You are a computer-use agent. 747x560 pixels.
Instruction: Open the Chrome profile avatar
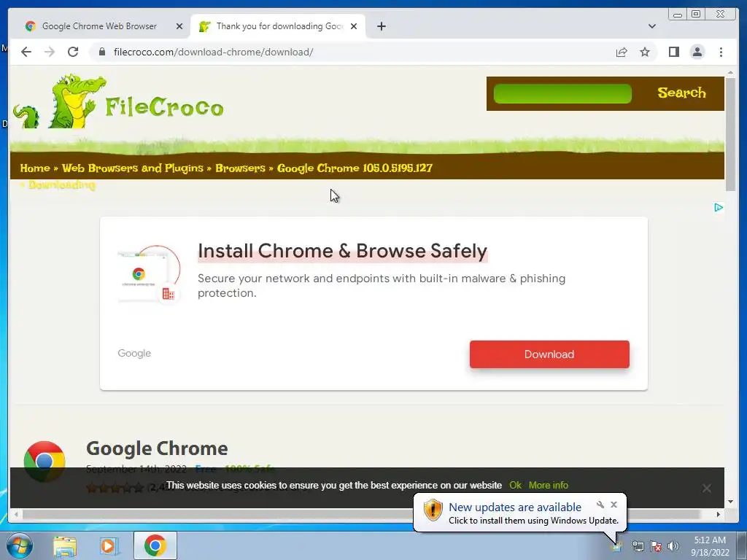pos(697,52)
